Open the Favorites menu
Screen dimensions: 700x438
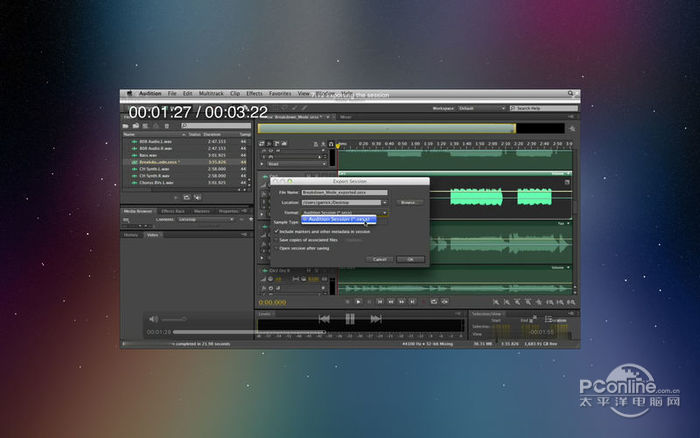point(280,93)
